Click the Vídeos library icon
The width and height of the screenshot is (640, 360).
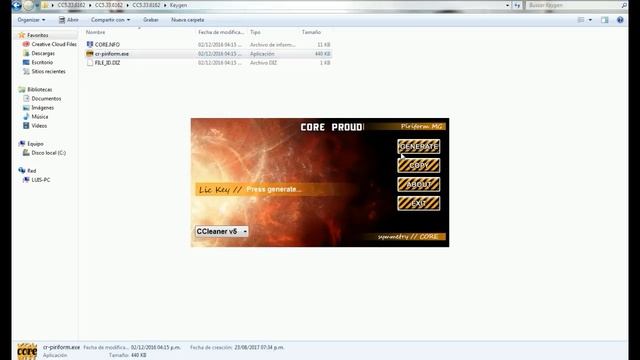tap(26, 126)
